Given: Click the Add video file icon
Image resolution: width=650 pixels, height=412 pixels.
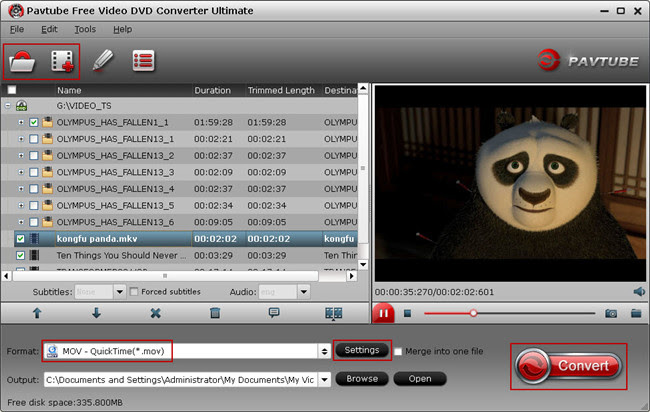Looking at the screenshot, I should (62, 61).
